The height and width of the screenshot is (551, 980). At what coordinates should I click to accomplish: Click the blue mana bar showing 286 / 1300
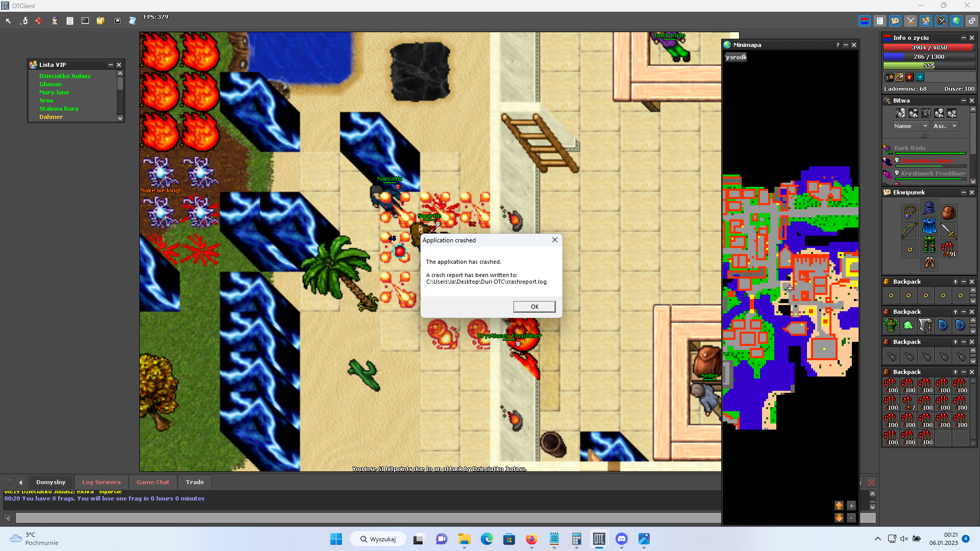(929, 57)
